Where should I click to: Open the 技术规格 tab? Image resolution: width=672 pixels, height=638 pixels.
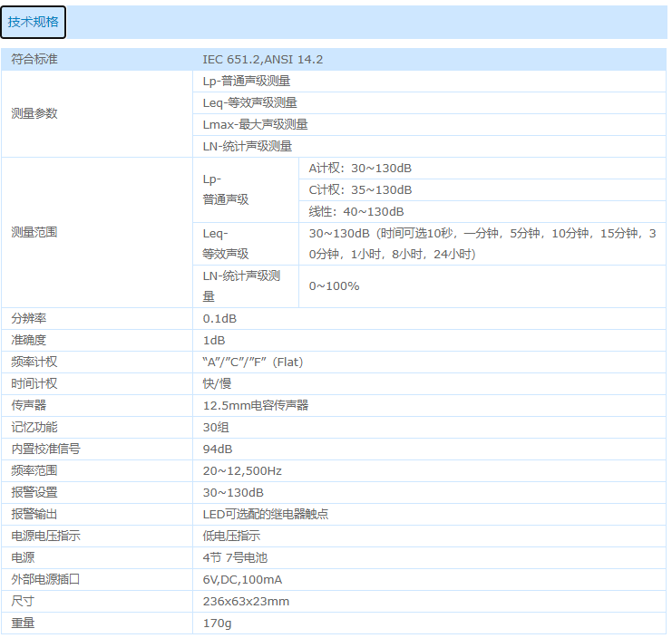point(33,23)
